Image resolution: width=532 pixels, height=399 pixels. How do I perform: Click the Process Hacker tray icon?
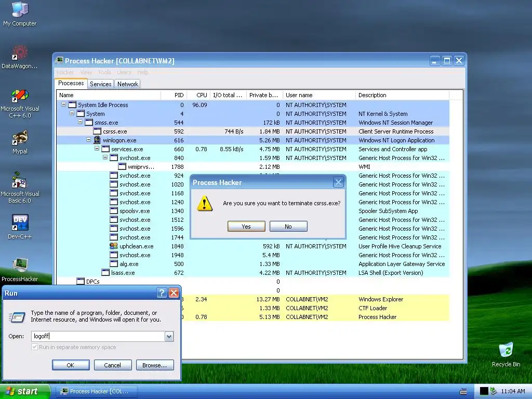[x=494, y=391]
